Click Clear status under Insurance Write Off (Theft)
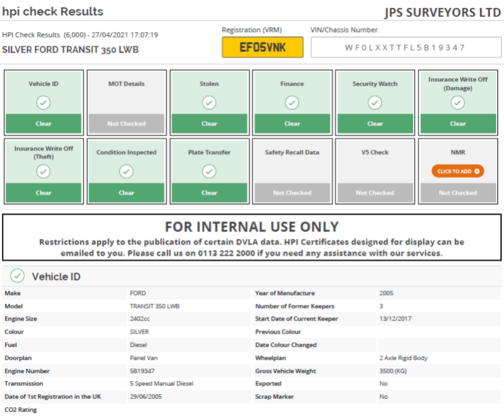 [44, 193]
